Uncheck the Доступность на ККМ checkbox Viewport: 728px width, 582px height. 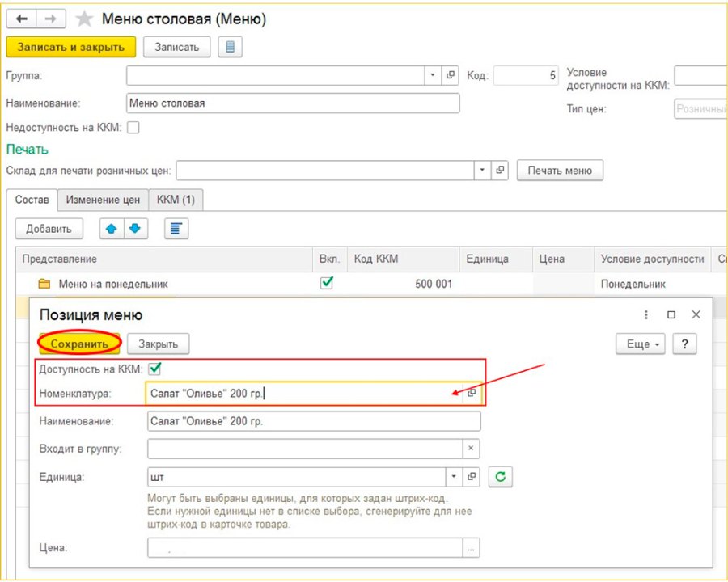154,369
